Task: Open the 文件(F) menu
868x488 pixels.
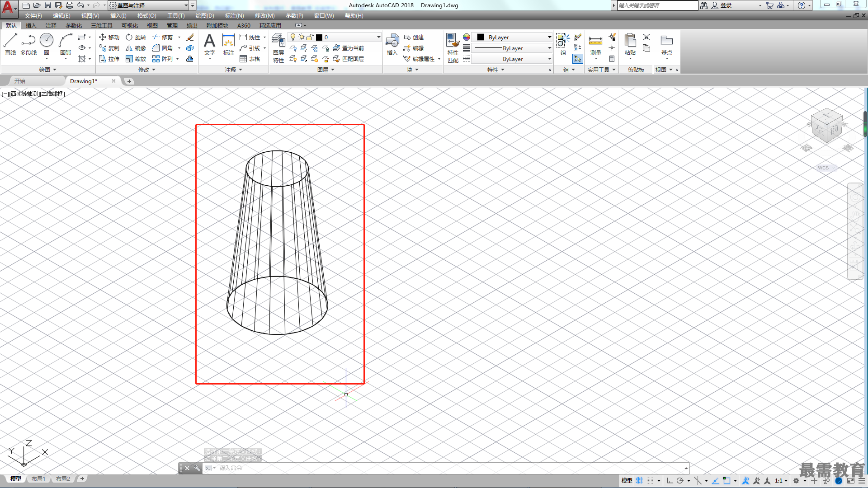Action: (33, 16)
